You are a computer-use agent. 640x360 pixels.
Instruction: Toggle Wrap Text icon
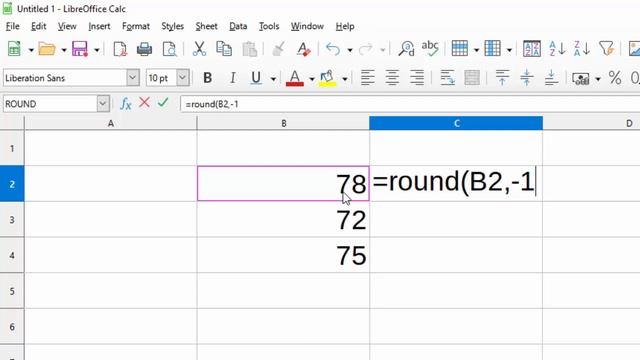(x=447, y=78)
